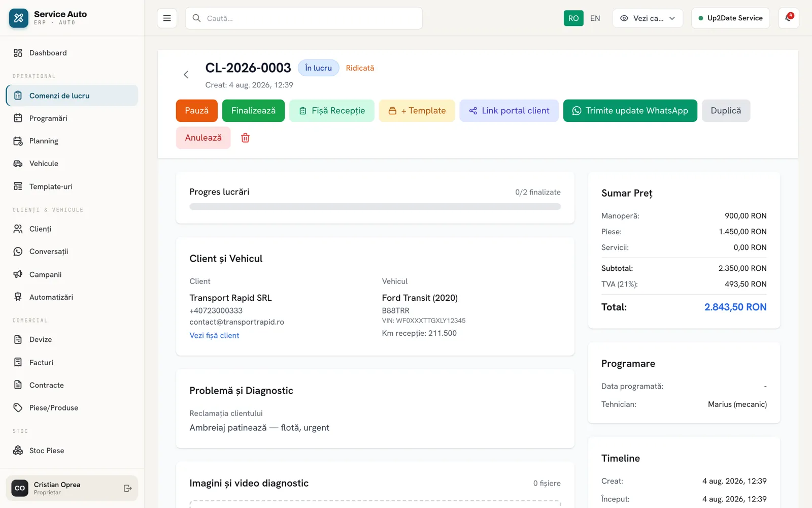Switch language to EN
This screenshot has height=508, width=812.
595,18
